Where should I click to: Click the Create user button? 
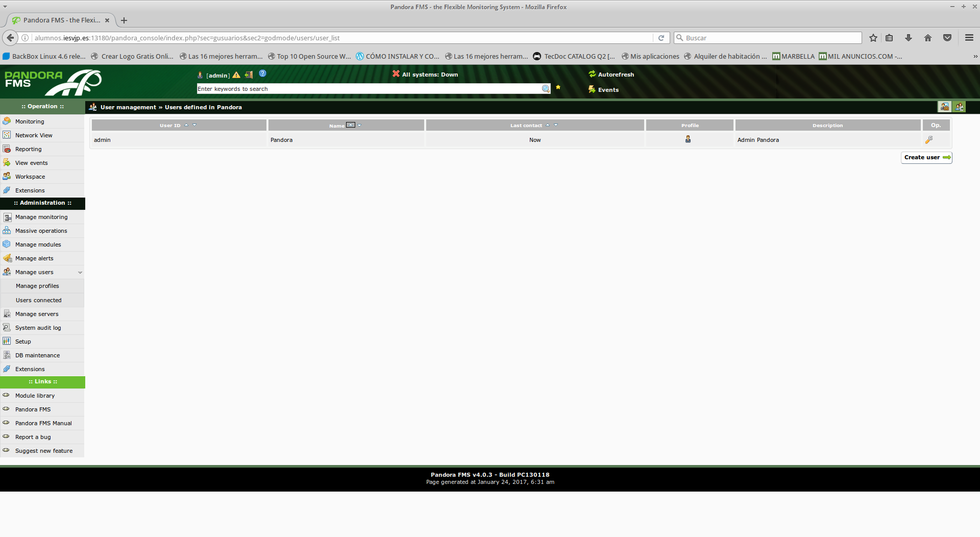point(926,158)
